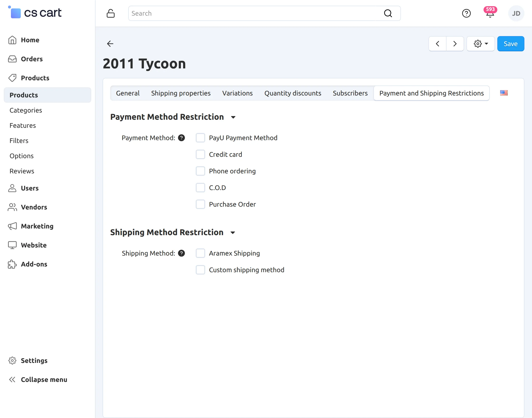Go to next product with right chevron
This screenshot has height=418, width=532.
pos(455,43)
